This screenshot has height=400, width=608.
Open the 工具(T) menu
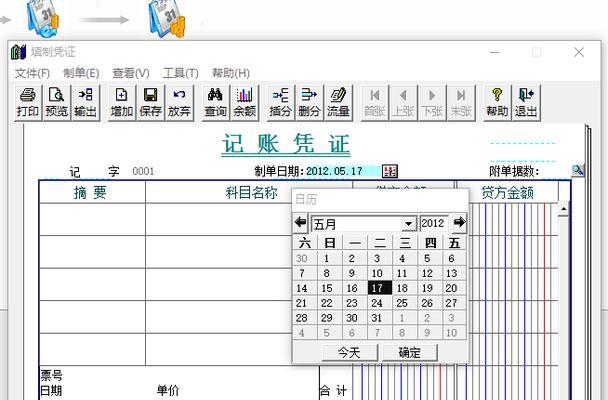pos(180,73)
